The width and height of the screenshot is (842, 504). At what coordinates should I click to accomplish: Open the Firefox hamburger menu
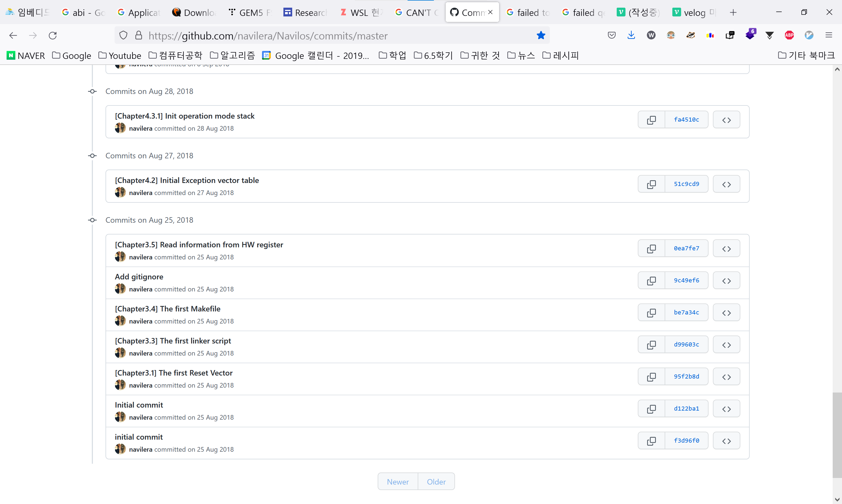[828, 35]
